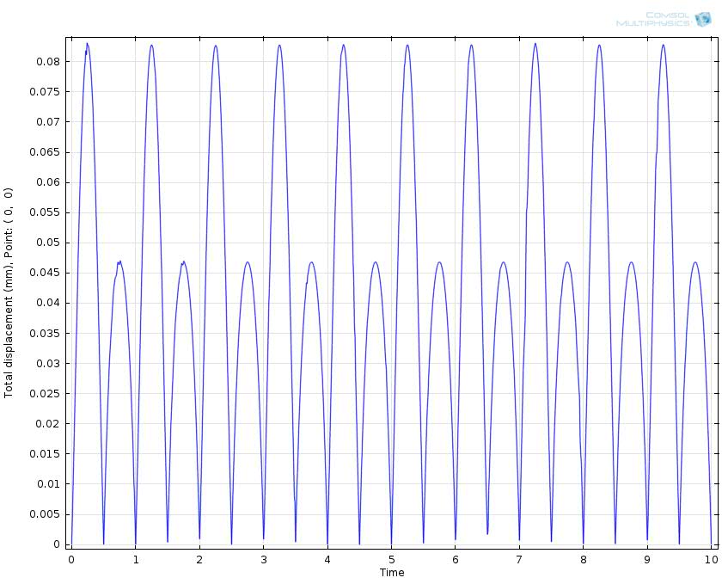Click the COMSOL Multiphysics watermark text
Viewport: 728px width, 584px height.
pyautogui.click(x=654, y=19)
